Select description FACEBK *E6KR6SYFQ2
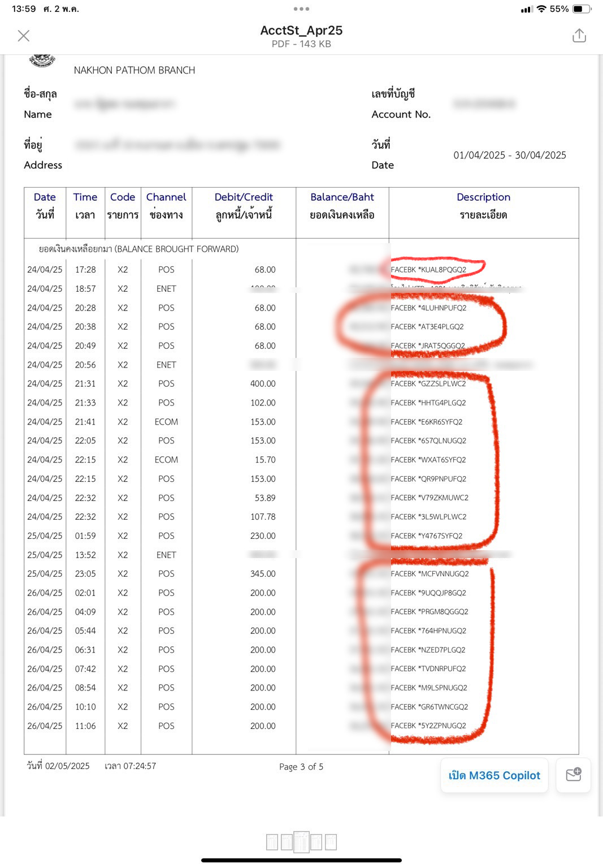603x868 pixels. (427, 422)
